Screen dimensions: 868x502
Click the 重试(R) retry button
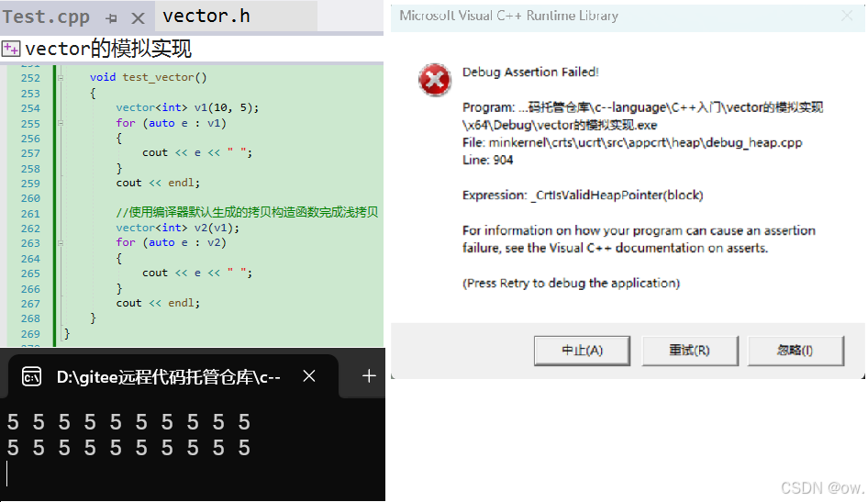click(689, 351)
